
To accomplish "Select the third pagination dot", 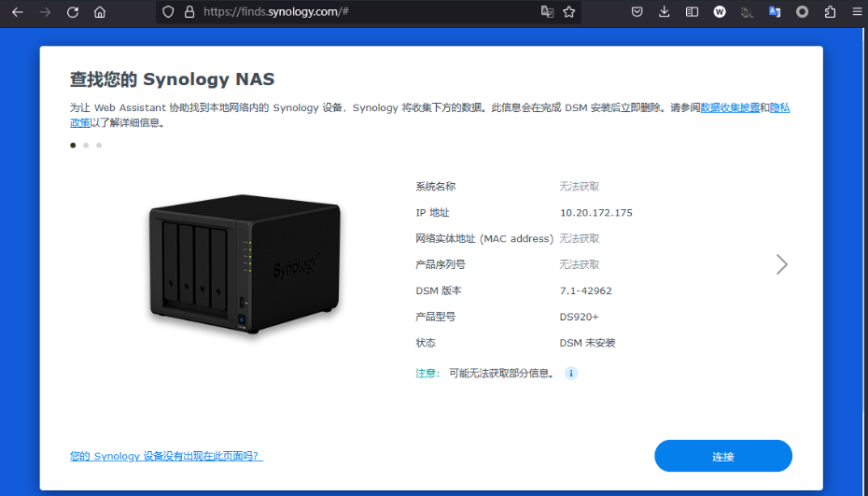I will [x=99, y=145].
